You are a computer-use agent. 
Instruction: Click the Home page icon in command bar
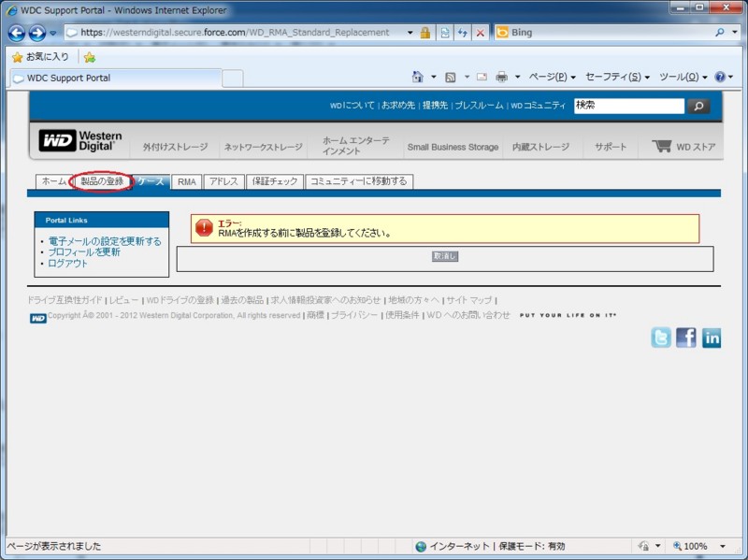417,77
